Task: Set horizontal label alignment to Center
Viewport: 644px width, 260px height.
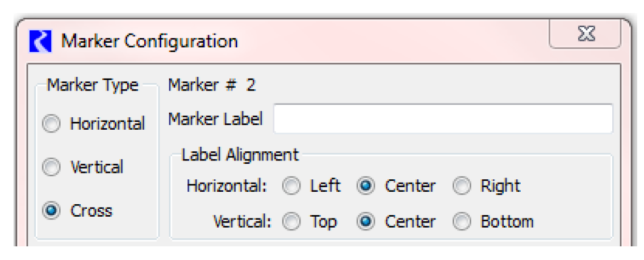Action: [366, 187]
